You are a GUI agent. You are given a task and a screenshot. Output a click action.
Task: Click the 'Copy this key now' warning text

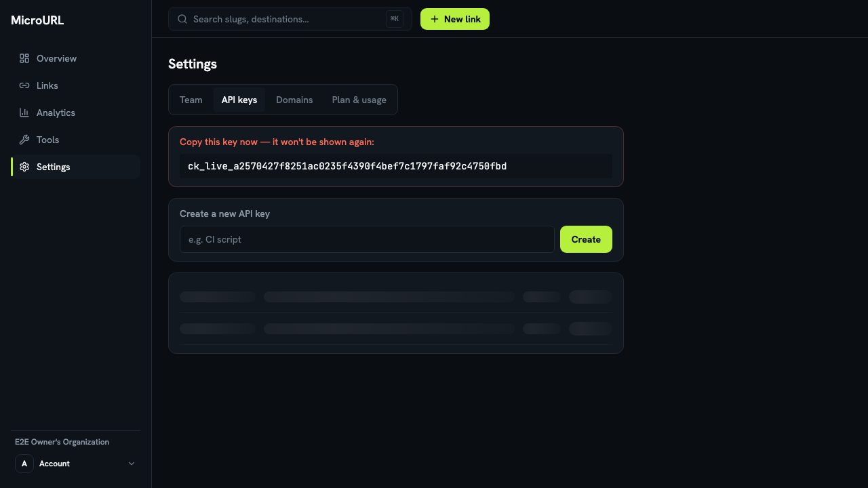pyautogui.click(x=277, y=142)
